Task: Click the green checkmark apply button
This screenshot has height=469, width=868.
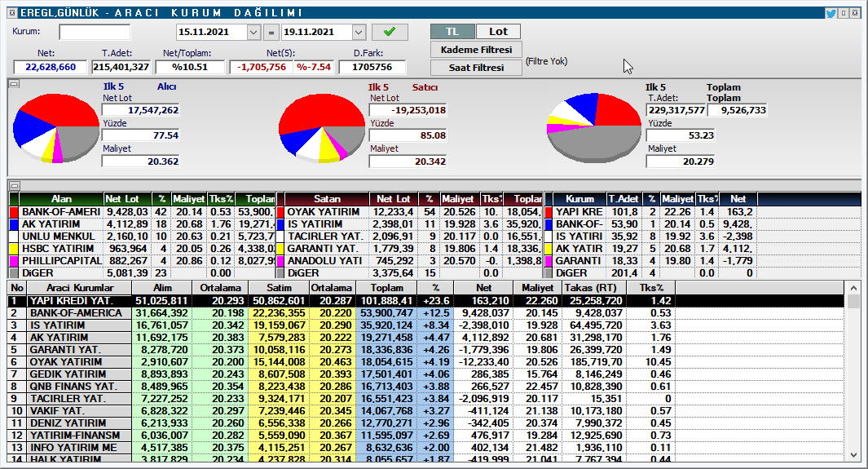Action: click(x=390, y=32)
